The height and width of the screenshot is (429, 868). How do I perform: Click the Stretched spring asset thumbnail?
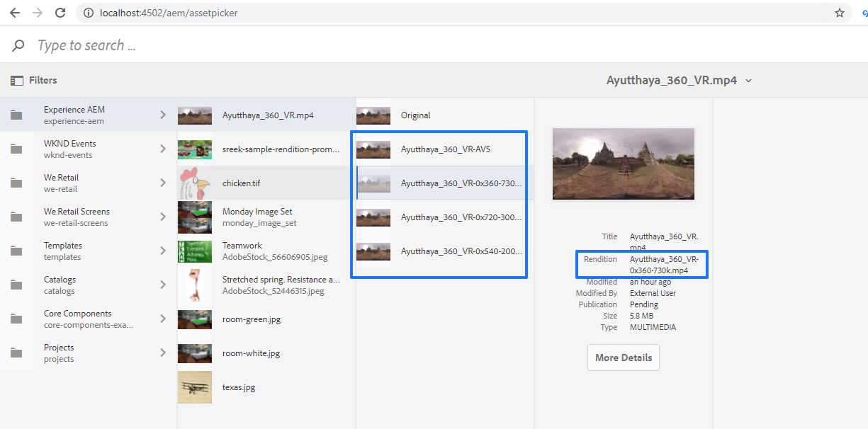tap(195, 285)
